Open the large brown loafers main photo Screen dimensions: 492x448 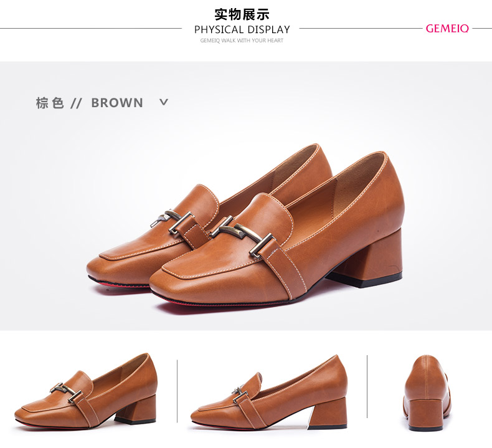tap(245, 227)
